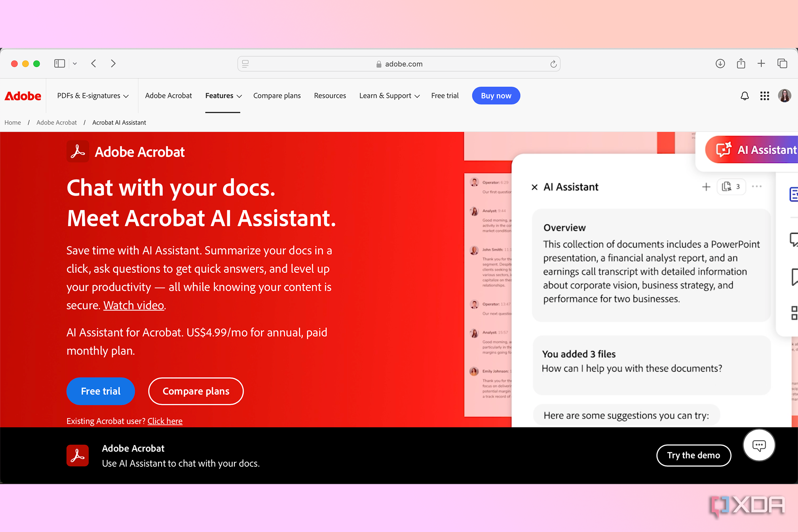The image size is (798, 532).
Task: Click the adobe.com address field
Action: (x=399, y=64)
